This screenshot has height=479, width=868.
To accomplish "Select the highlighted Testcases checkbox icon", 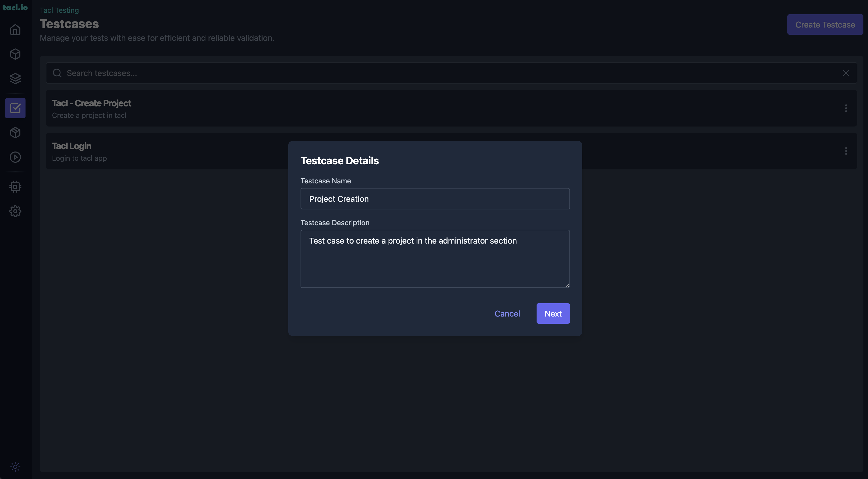I will [x=15, y=108].
